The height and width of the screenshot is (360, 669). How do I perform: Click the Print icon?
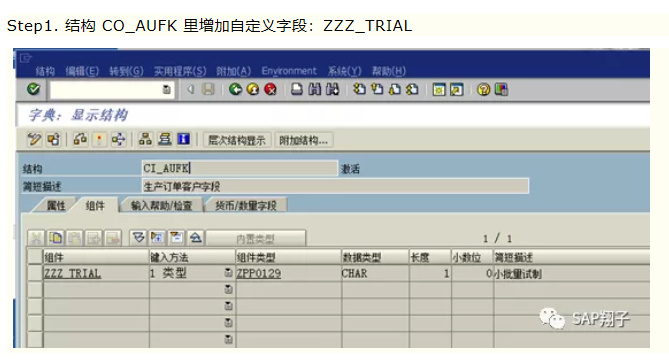tap(297, 89)
